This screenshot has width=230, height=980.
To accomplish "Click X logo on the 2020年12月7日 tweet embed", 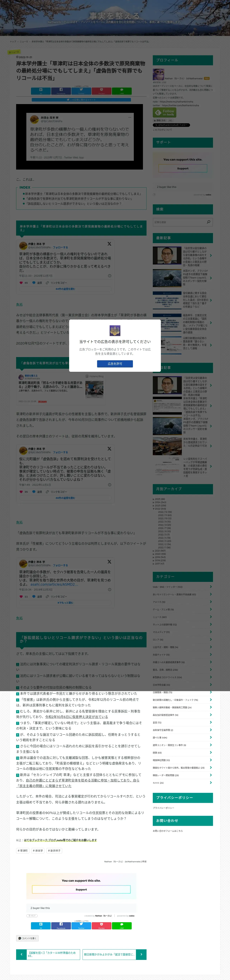I will 109,244.
